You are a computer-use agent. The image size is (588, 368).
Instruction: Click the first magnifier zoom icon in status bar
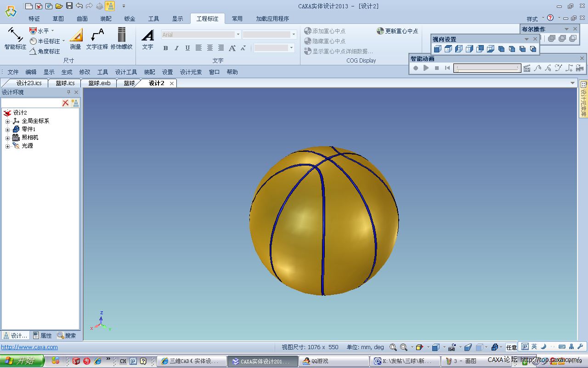click(x=393, y=347)
